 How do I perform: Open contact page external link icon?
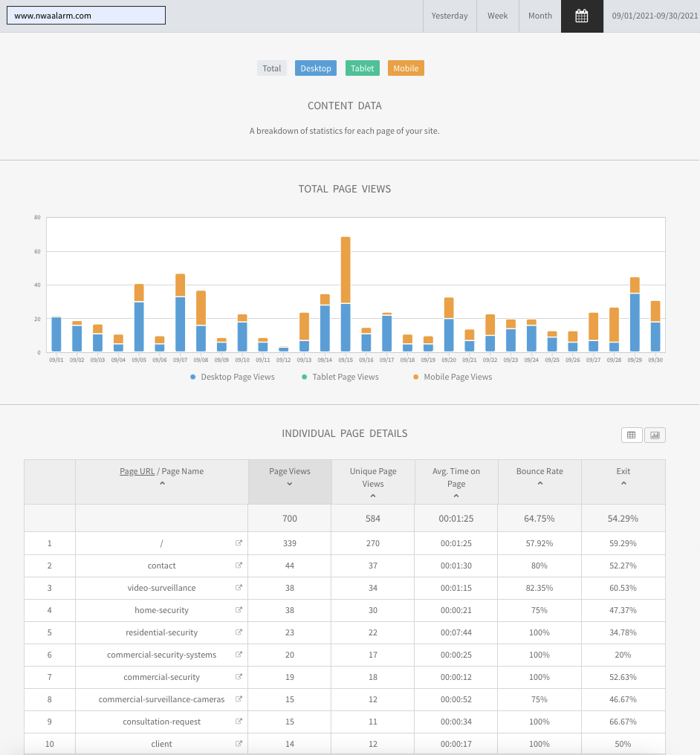coord(239,566)
